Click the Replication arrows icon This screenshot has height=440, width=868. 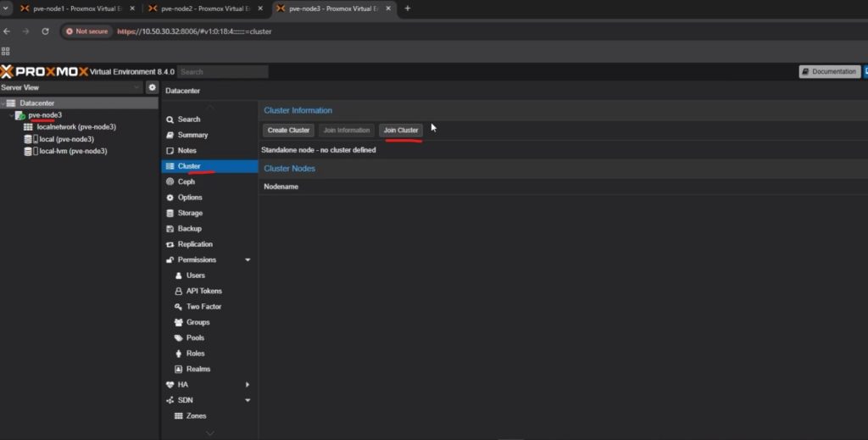pos(170,244)
